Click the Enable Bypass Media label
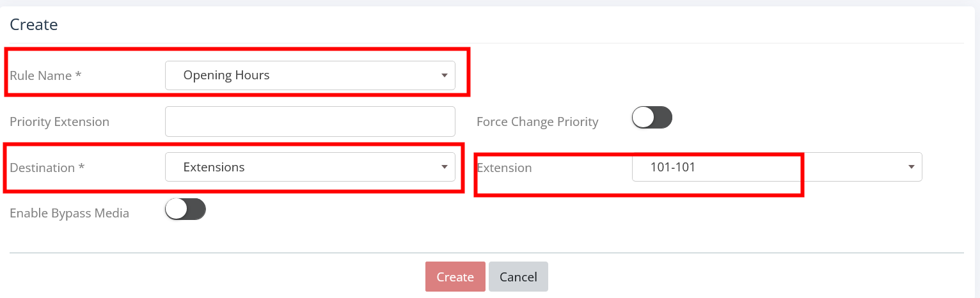Viewport: 980px width, 298px height. 69,214
